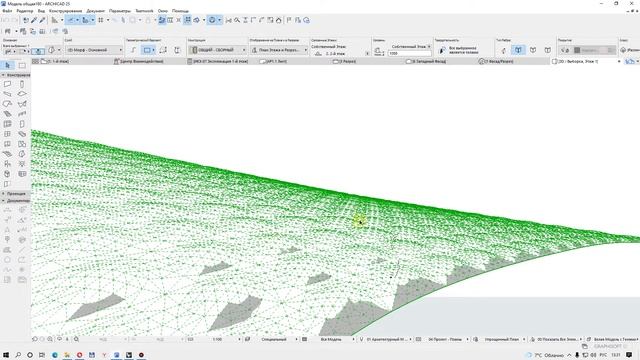
Task: Click the fit-in-window icon in the bottom bar
Action: pyautogui.click(x=76, y=339)
